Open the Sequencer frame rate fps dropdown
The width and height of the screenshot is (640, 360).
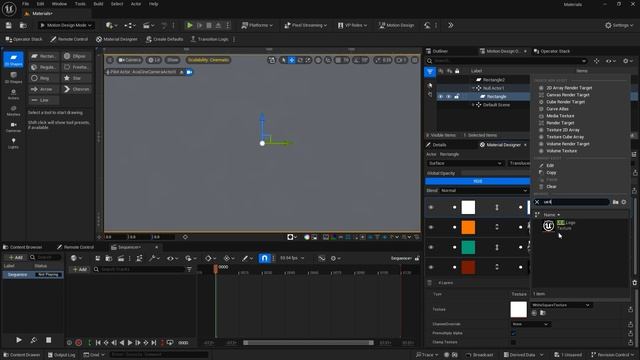pos(292,258)
